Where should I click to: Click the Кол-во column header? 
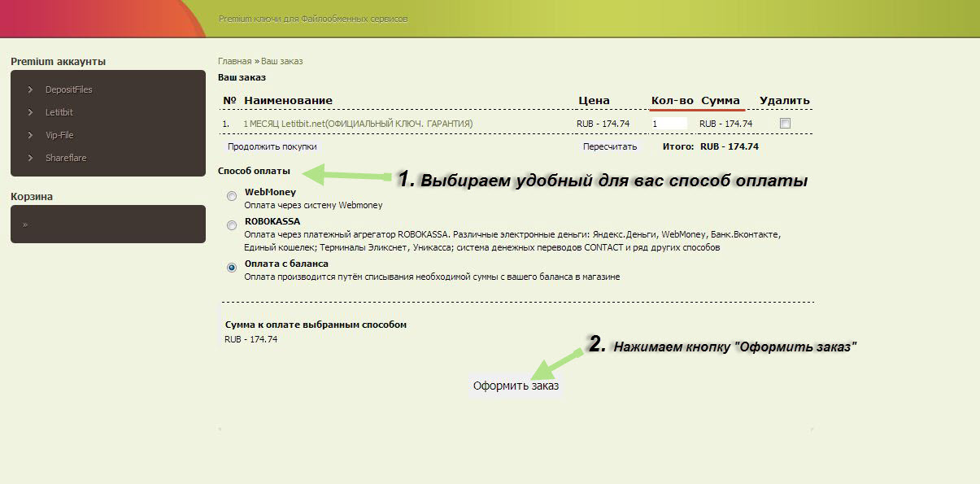coord(672,101)
